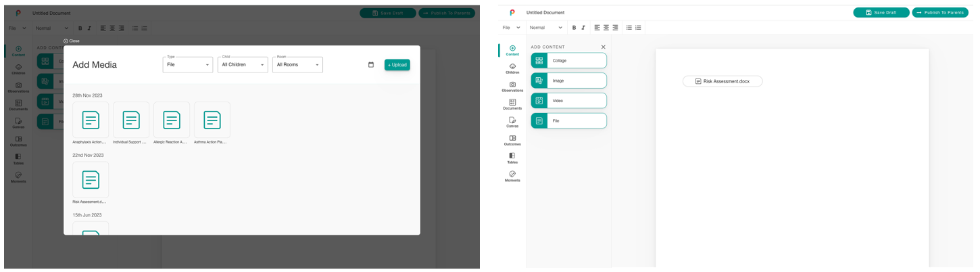Select the Allergic Reaction file thumbnail
The height and width of the screenshot is (272, 980).
click(172, 120)
